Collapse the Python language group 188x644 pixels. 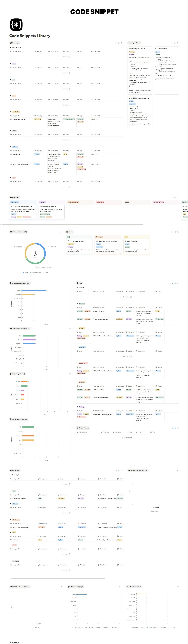[x=11, y=147]
